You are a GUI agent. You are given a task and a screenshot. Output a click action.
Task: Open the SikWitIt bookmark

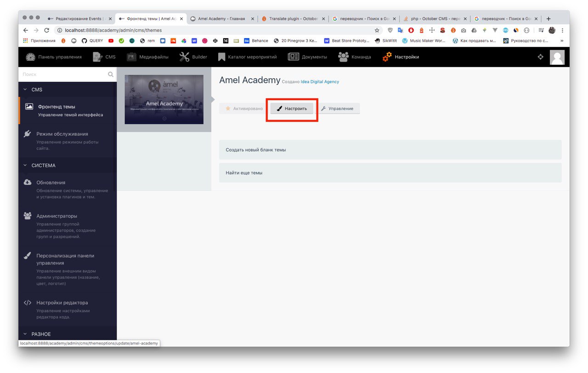click(386, 40)
